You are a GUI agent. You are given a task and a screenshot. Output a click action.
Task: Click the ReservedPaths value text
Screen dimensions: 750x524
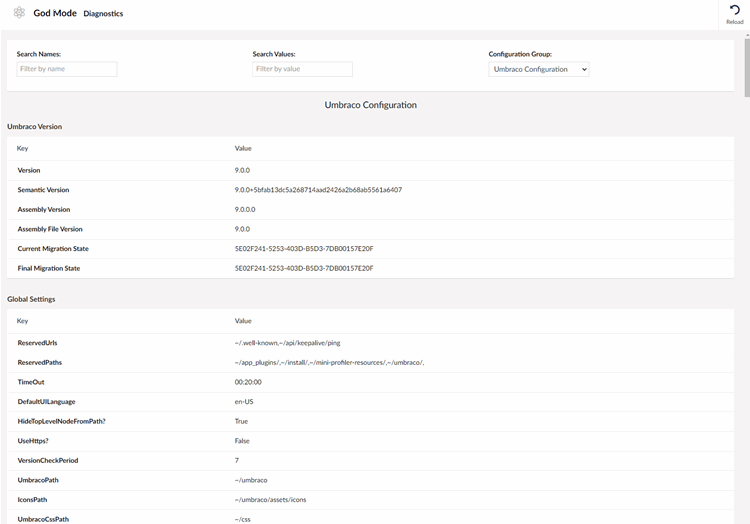330,362
